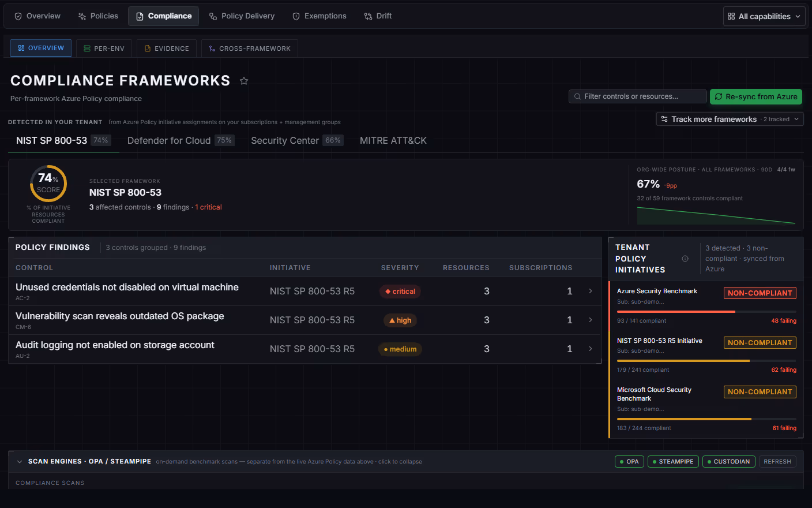Select the PER-ENV sub-tab
Screen dimensions: 812x508
point(104,48)
